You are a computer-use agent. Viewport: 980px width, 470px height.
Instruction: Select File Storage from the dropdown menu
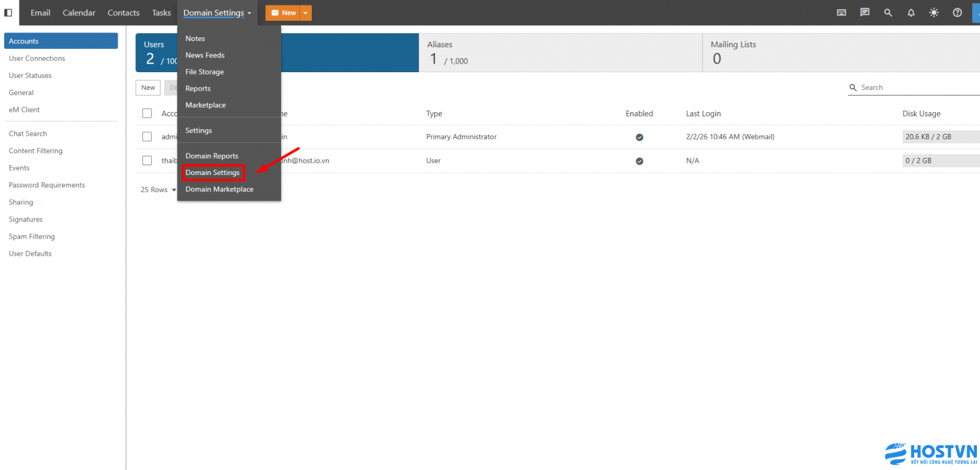point(205,72)
